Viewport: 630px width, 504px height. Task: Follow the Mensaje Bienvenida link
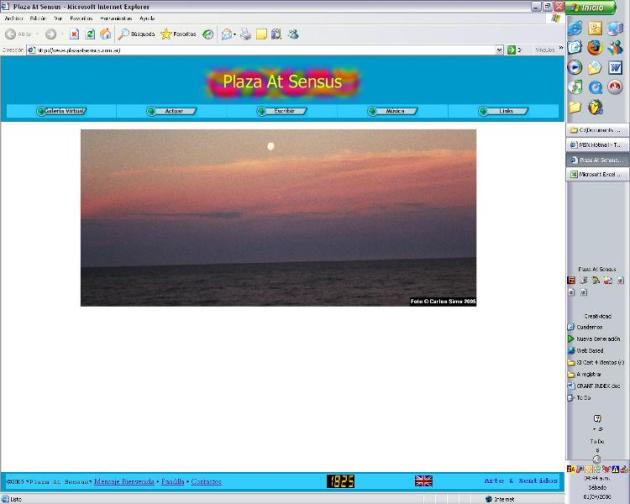[125, 481]
